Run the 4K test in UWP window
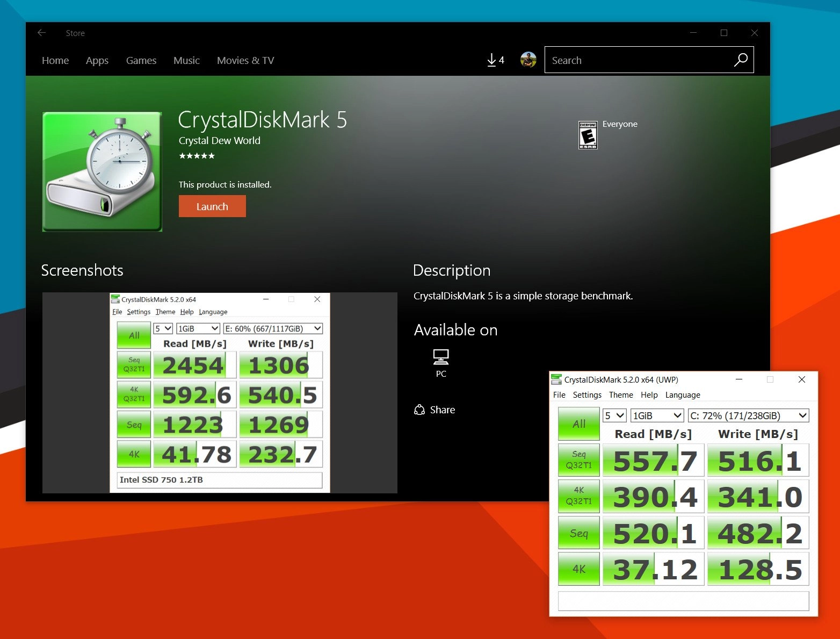This screenshot has width=840, height=639. pyautogui.click(x=579, y=569)
